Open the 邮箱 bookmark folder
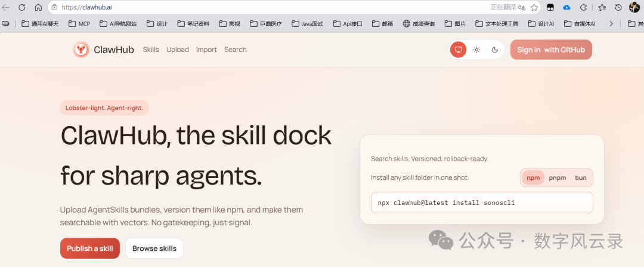Viewport: 644px width, 267px height. (x=383, y=24)
